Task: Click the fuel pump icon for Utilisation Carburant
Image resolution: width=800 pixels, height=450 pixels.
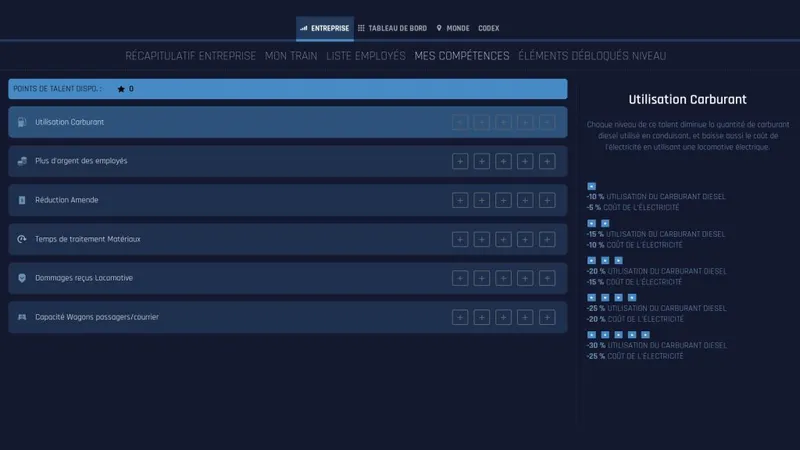Action: [22, 122]
